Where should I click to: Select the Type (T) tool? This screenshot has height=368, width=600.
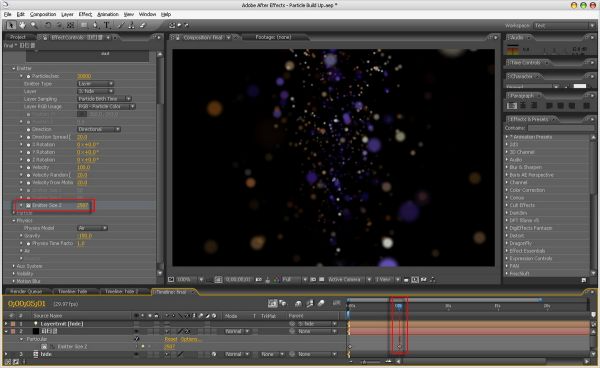point(108,25)
